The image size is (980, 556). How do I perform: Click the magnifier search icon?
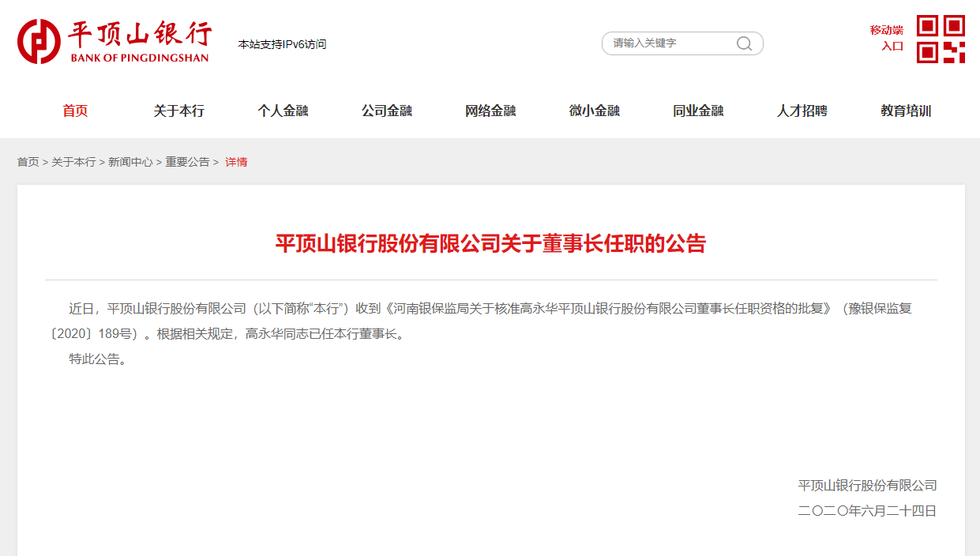coord(744,43)
